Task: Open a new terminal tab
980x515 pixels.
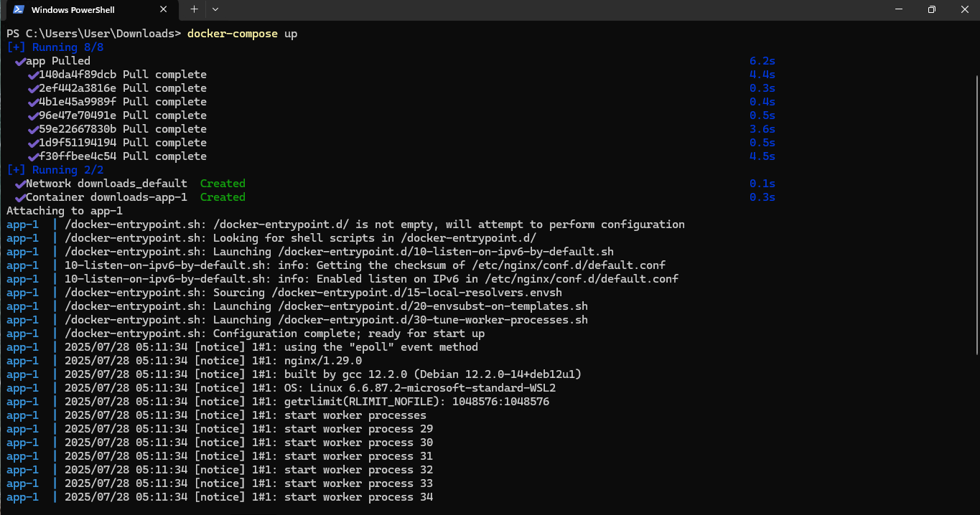Action: (194, 9)
